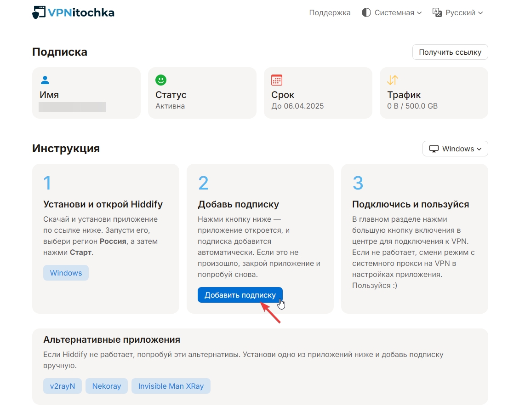Click the half-circle theme icon
508x420 pixels.
coord(366,13)
